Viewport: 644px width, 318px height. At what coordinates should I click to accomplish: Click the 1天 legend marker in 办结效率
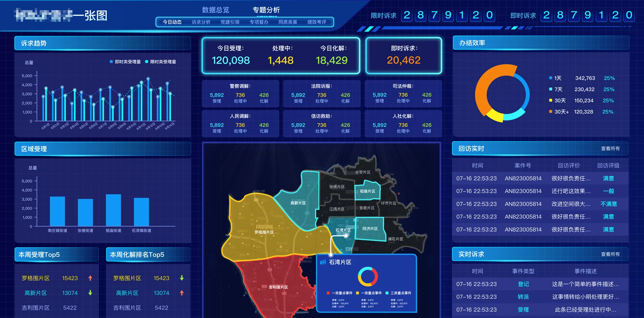(x=550, y=78)
